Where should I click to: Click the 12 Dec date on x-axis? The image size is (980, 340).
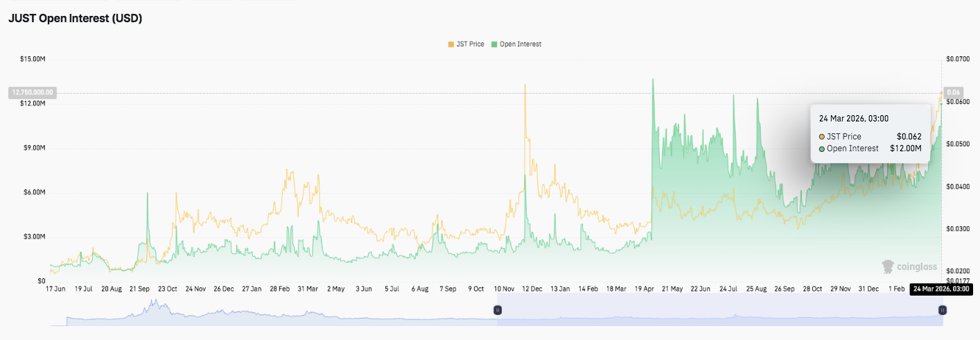[532, 289]
